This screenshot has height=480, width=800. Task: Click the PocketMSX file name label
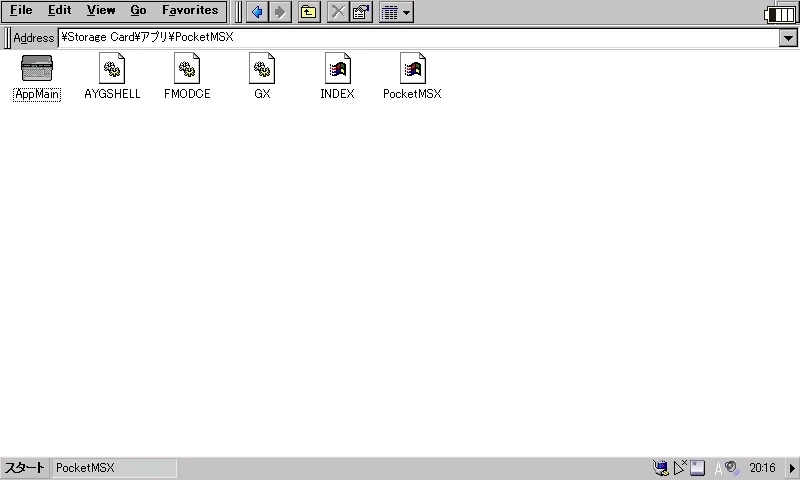(412, 94)
